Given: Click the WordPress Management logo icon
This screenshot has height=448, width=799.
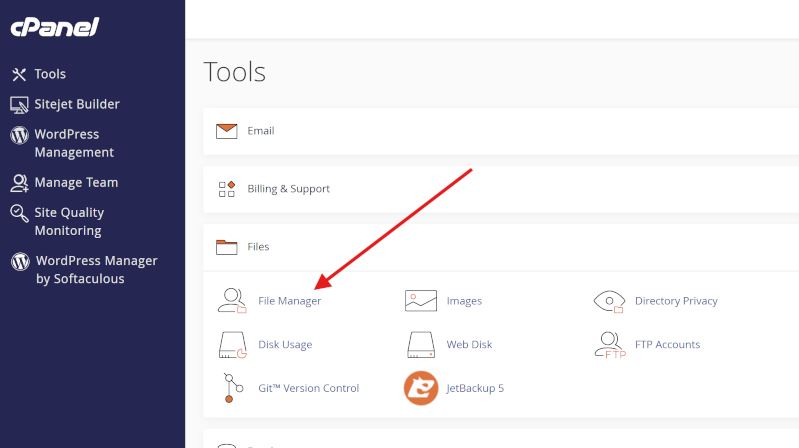Looking at the screenshot, I should tap(19, 135).
